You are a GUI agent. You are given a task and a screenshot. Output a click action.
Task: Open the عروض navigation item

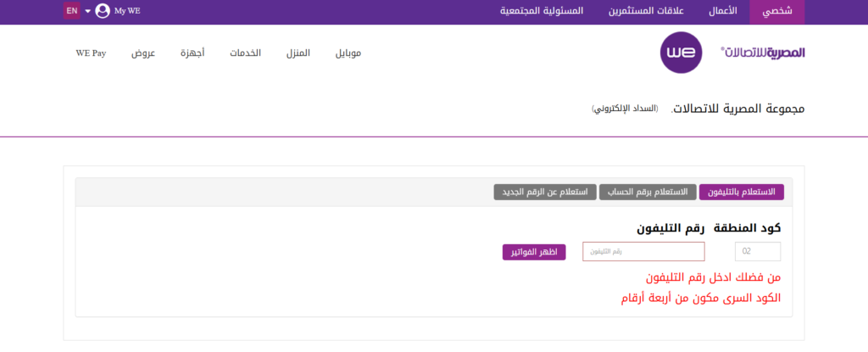143,53
